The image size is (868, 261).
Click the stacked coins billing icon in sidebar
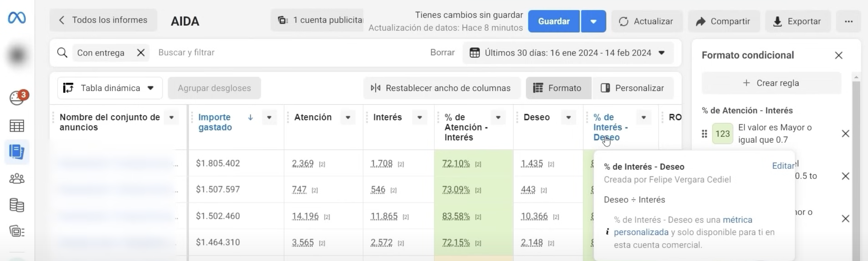(x=17, y=205)
